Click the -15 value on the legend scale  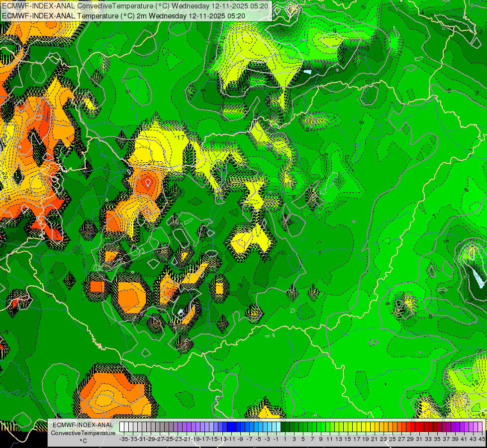click(x=214, y=439)
